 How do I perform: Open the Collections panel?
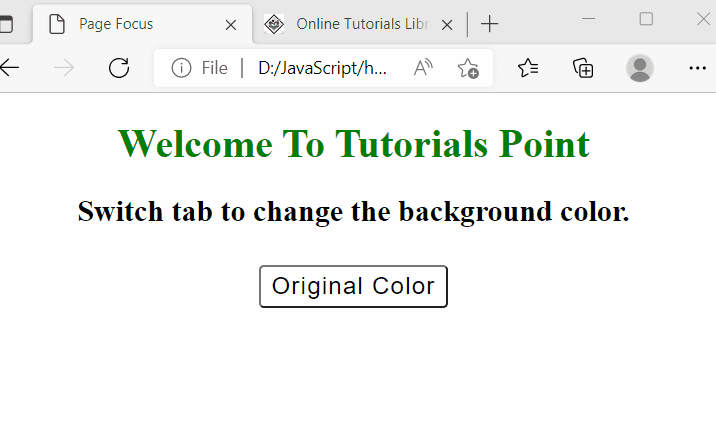583,68
